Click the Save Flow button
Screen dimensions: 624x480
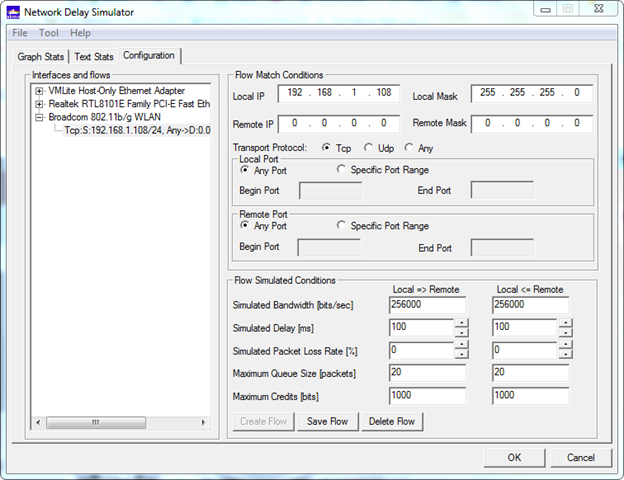tap(327, 421)
